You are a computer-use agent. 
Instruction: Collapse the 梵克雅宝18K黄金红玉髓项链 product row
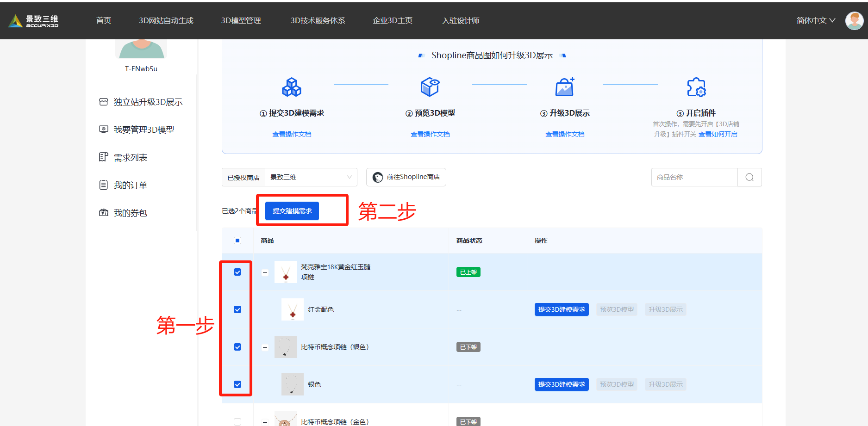coord(265,272)
